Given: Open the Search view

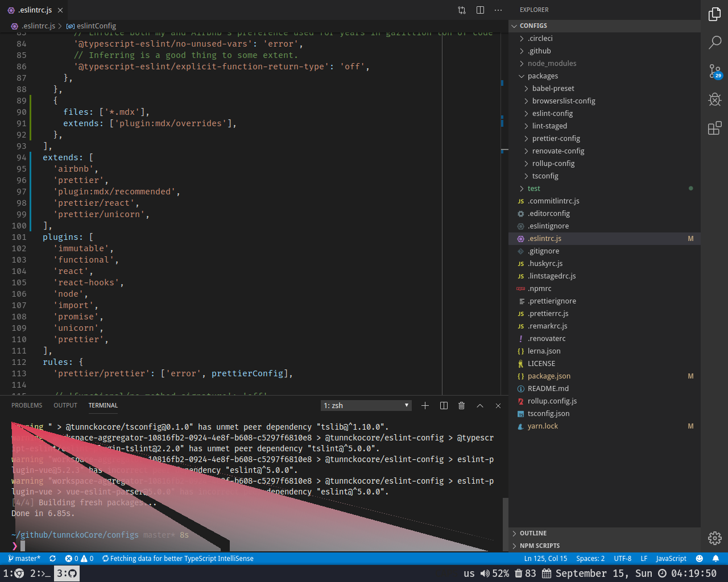Looking at the screenshot, I should pos(715,43).
